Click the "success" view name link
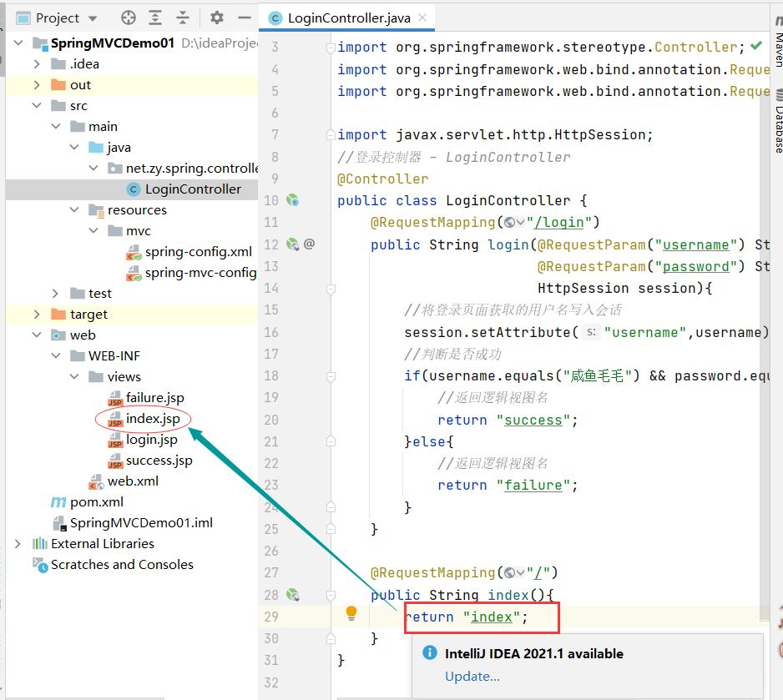This screenshot has height=700, width=783. [533, 421]
